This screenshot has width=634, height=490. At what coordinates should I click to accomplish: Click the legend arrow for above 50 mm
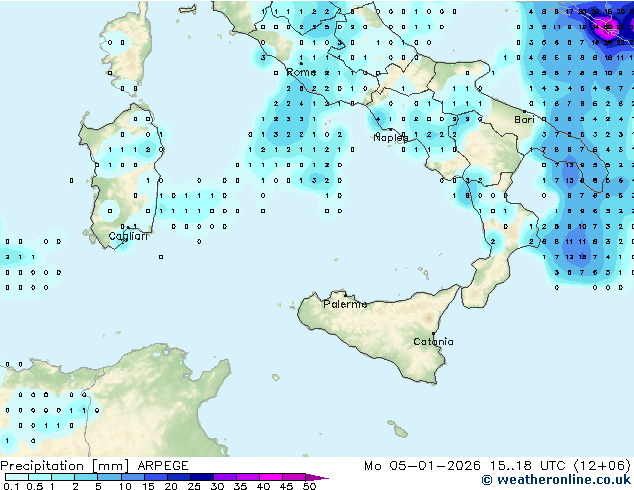(317, 477)
